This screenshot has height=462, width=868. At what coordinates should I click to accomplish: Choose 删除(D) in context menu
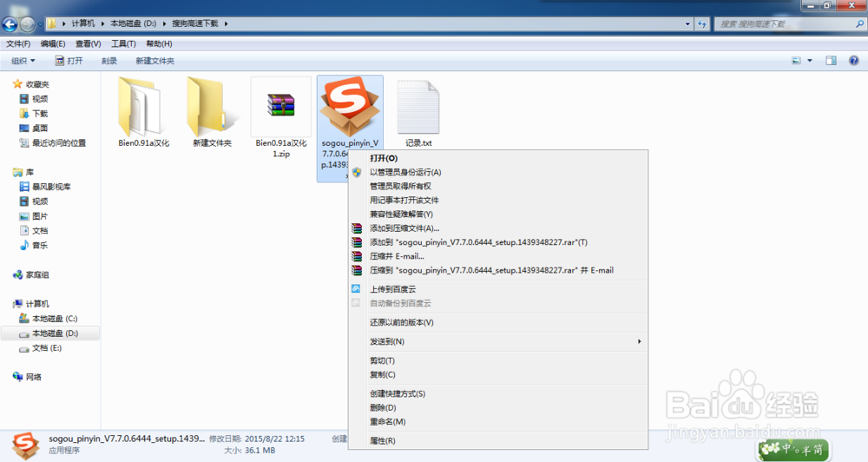[x=383, y=407]
